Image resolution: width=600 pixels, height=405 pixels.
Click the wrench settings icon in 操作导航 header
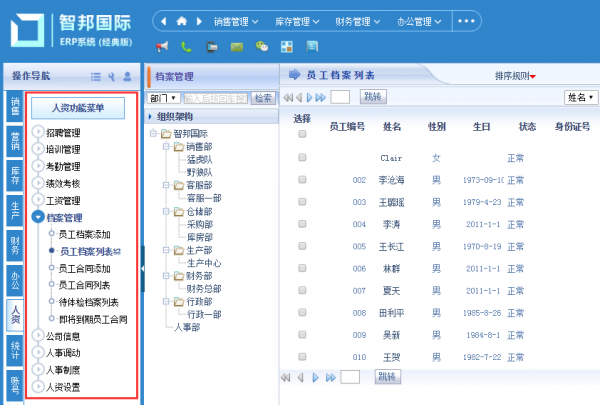click(111, 77)
